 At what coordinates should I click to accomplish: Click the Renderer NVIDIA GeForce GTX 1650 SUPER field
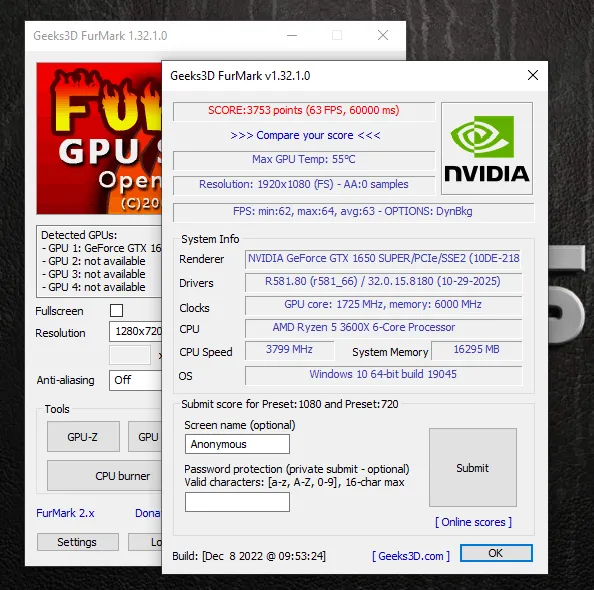click(383, 259)
